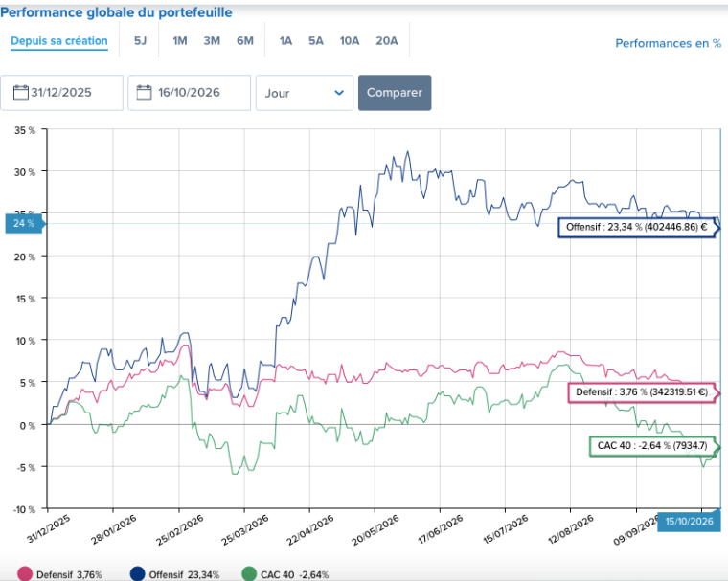Toggle the dark blue Offensif legend swatch
This screenshot has height=581, width=728.
coord(137,574)
